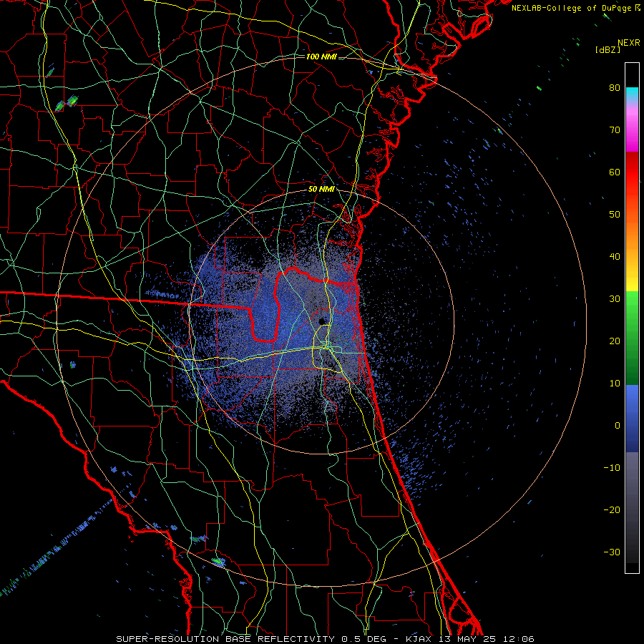
Task: Select the 70 value on the dBZ scale
Action: tap(615, 130)
